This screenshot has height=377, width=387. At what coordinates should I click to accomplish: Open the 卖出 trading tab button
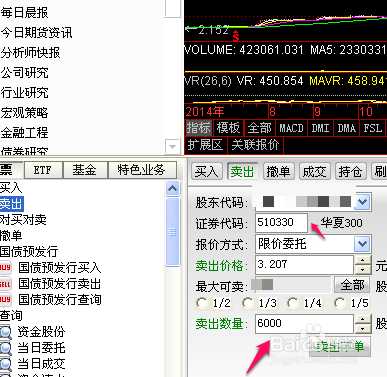pyautogui.click(x=242, y=172)
